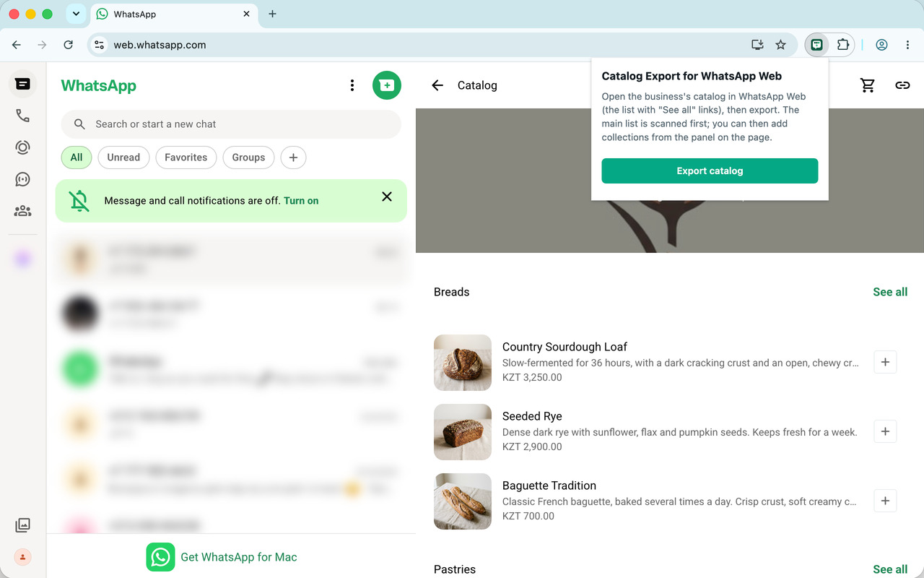This screenshot has height=578, width=924.
Task: Start a new chat with green button
Action: [387, 85]
